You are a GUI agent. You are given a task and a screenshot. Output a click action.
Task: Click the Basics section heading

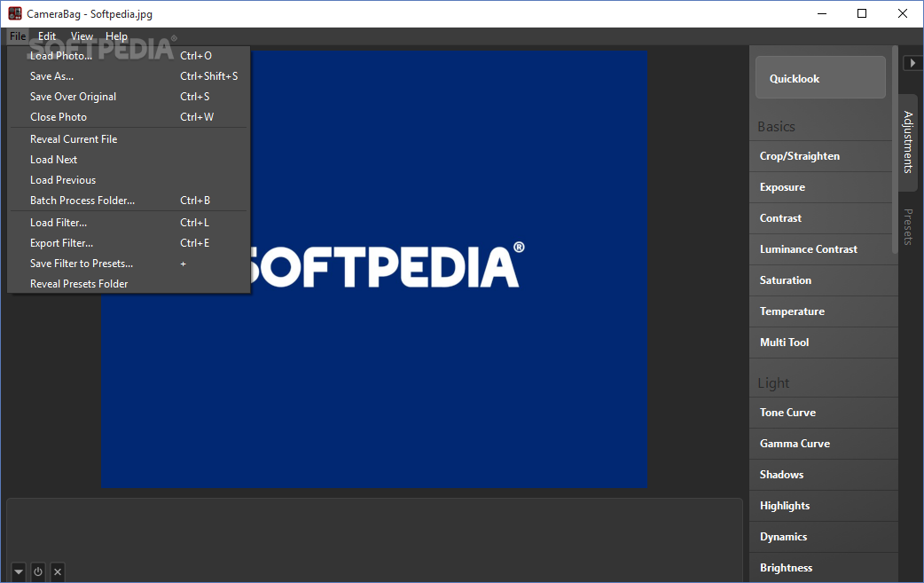click(x=776, y=127)
